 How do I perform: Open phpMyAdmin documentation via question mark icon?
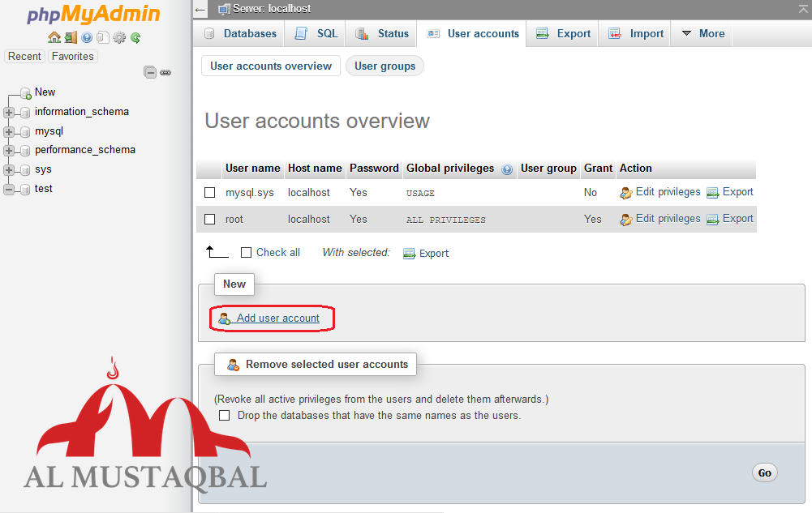click(87, 38)
